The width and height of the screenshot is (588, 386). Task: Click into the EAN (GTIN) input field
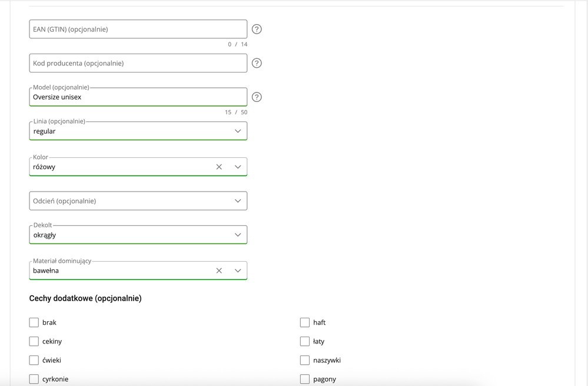[x=138, y=29]
